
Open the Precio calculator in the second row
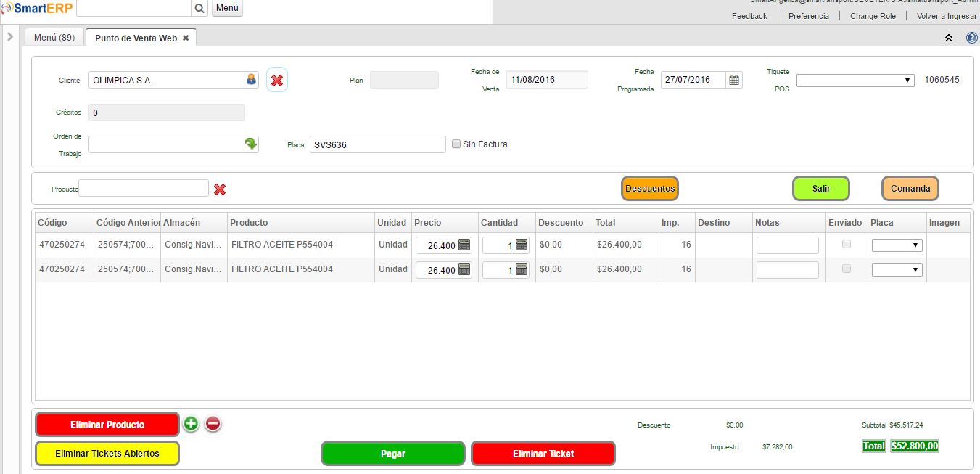[x=464, y=269]
